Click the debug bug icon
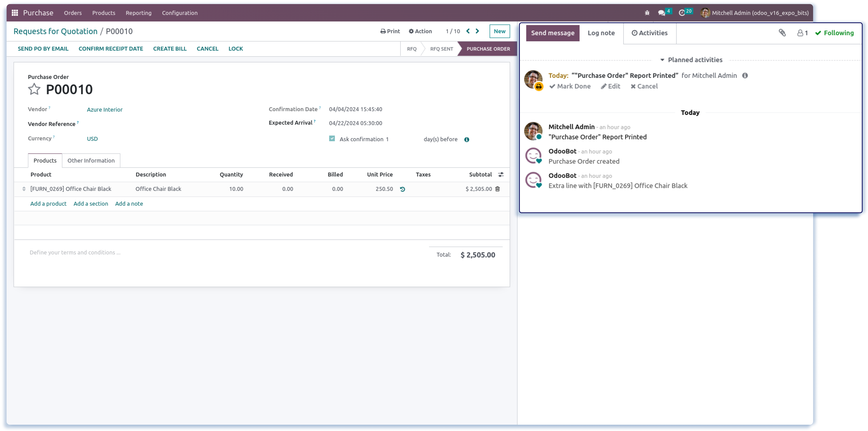The image size is (868, 431). [x=647, y=13]
